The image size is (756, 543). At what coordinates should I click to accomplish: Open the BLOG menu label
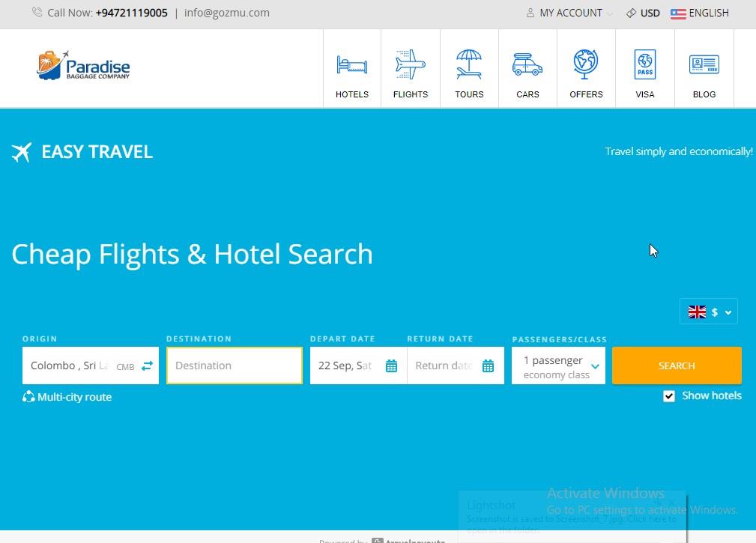coord(704,94)
